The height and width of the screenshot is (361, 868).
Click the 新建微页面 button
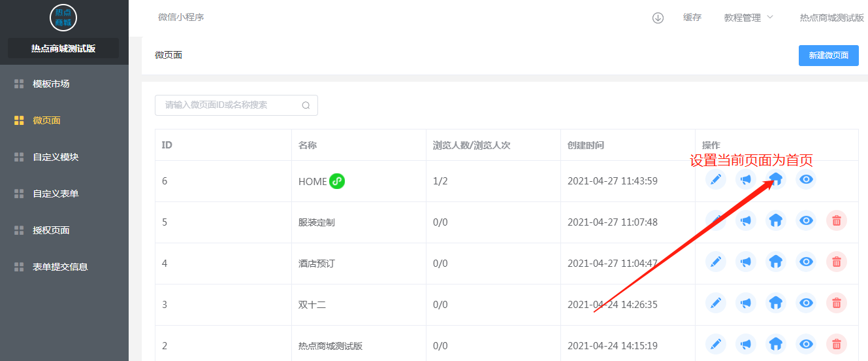(x=828, y=56)
